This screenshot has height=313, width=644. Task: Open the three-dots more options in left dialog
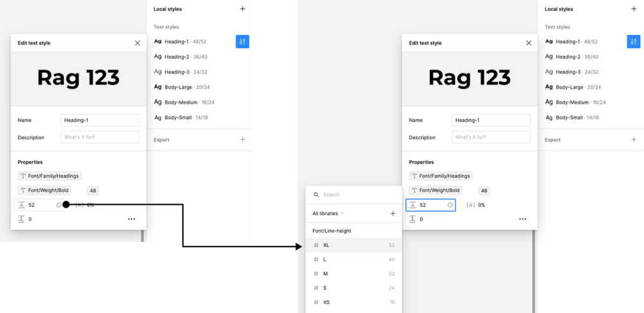coord(131,219)
